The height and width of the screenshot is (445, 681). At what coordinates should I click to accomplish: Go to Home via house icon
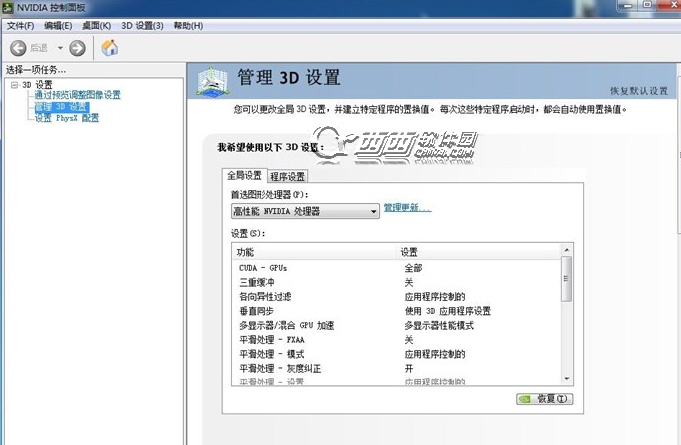[x=109, y=48]
